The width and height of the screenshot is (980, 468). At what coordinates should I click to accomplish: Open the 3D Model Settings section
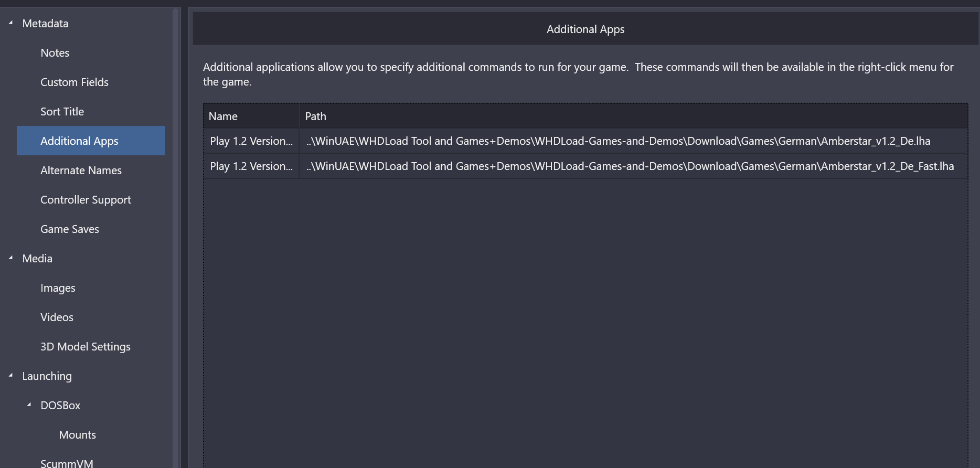tap(86, 346)
